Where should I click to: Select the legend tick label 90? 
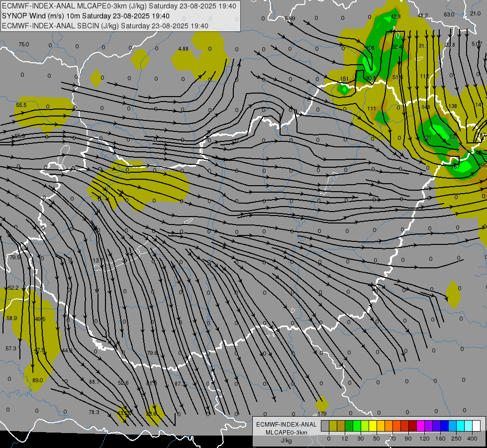[x=408, y=439]
